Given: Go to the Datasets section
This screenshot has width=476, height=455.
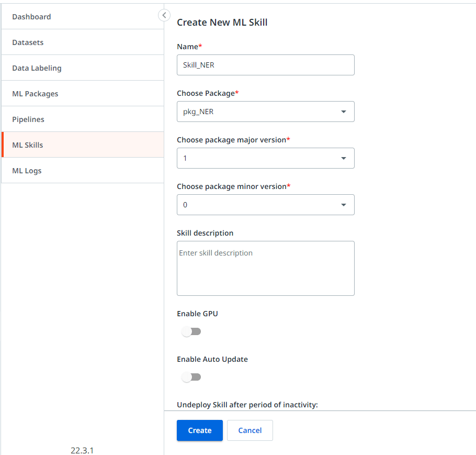Looking at the screenshot, I should tap(83, 42).
